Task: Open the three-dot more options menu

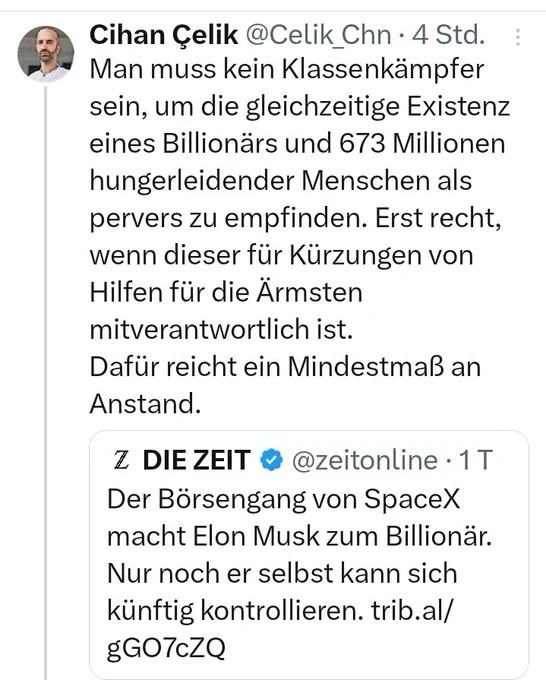Action: [x=517, y=37]
